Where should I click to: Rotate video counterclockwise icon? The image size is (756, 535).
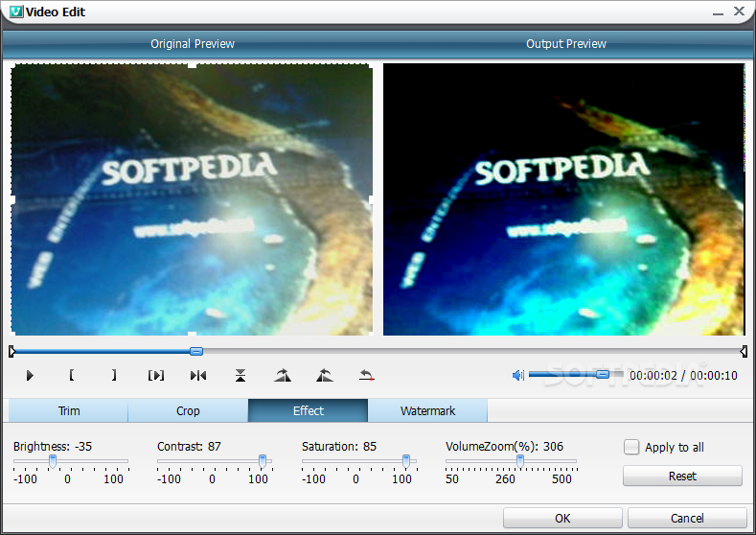pos(325,375)
